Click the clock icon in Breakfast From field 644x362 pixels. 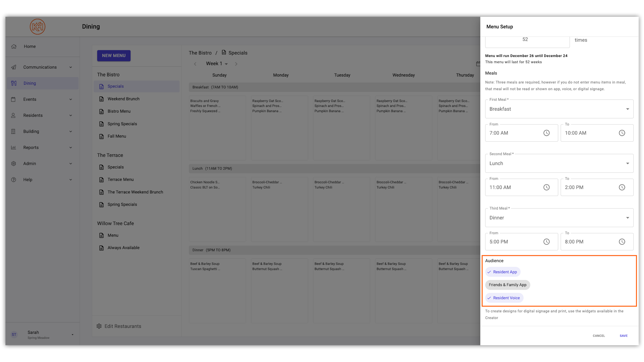546,133
